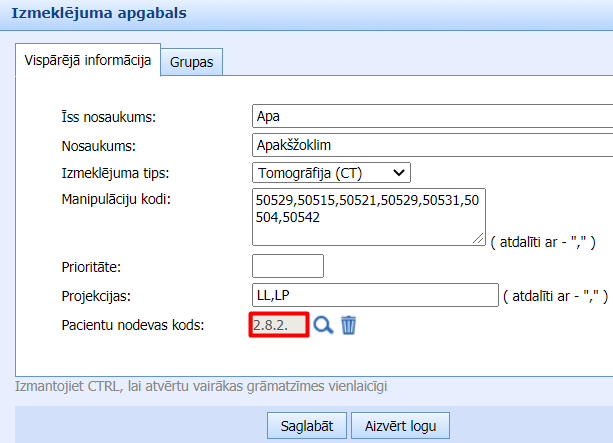Delete patient fee code with trash icon
Image resolution: width=613 pixels, height=443 pixels.
point(348,325)
